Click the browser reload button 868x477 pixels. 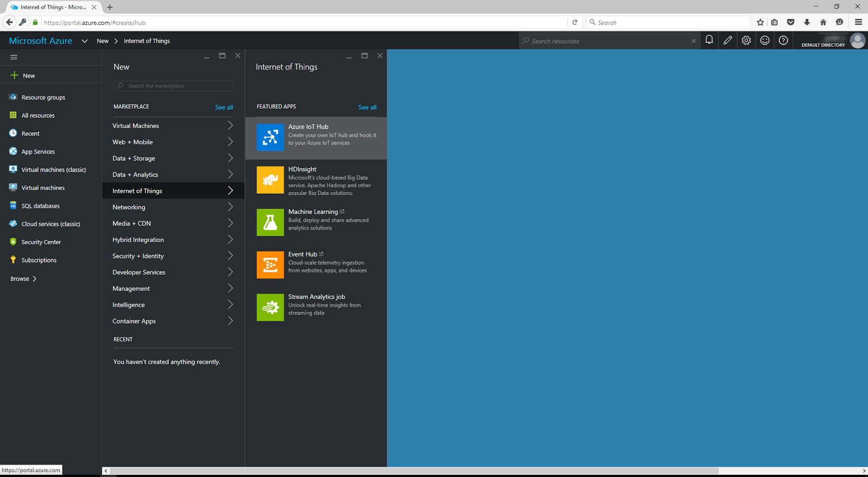pos(575,22)
